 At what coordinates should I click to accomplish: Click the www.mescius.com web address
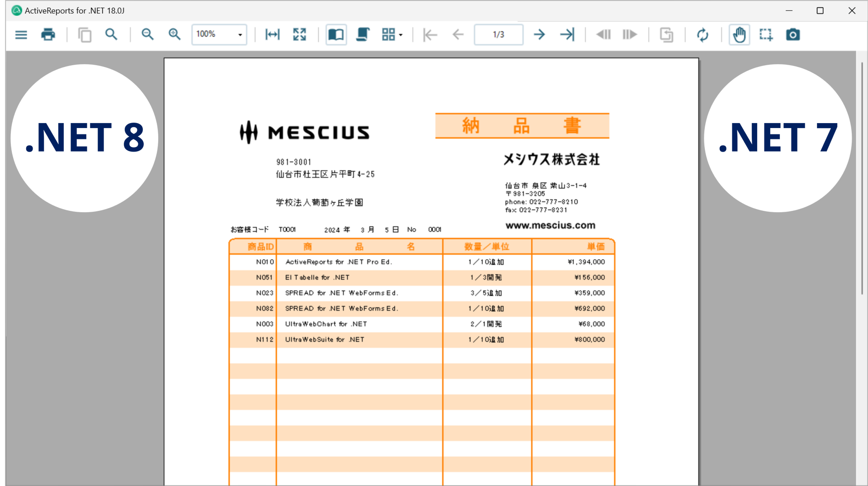pos(550,225)
